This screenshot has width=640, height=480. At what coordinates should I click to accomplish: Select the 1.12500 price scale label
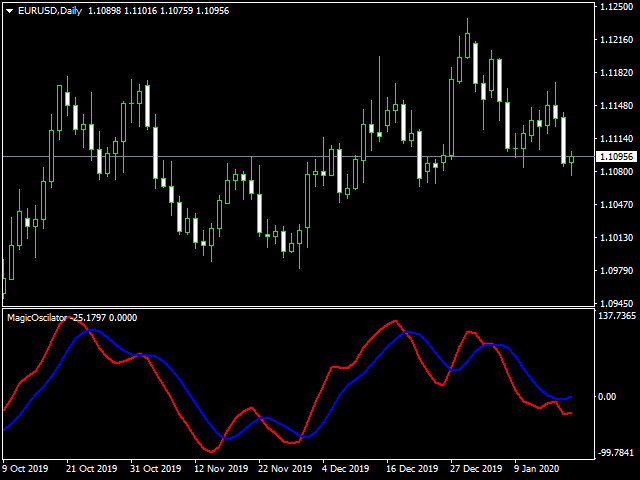click(x=616, y=7)
